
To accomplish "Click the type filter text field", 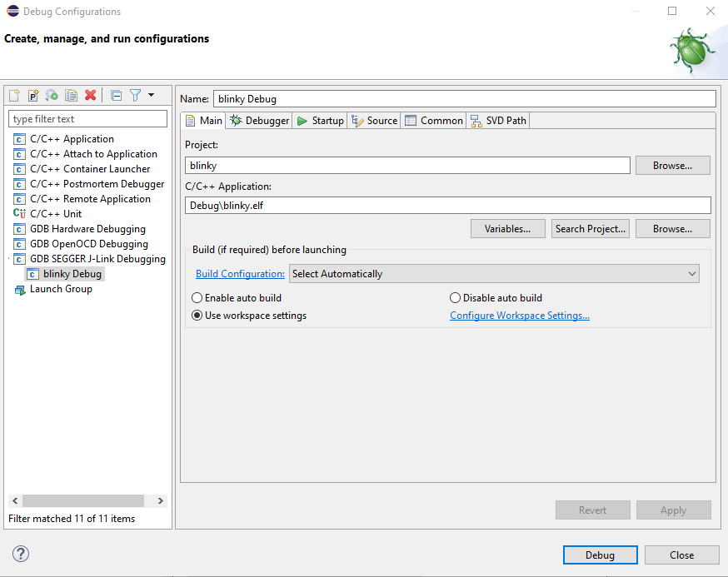I will pos(87,119).
